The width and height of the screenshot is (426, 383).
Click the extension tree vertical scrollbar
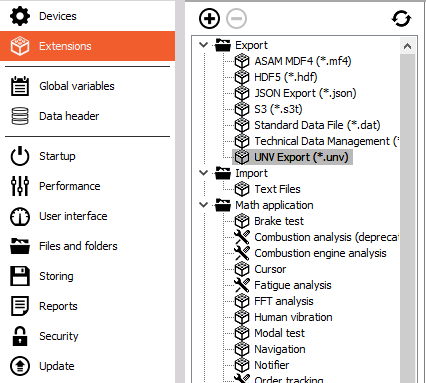point(407,218)
